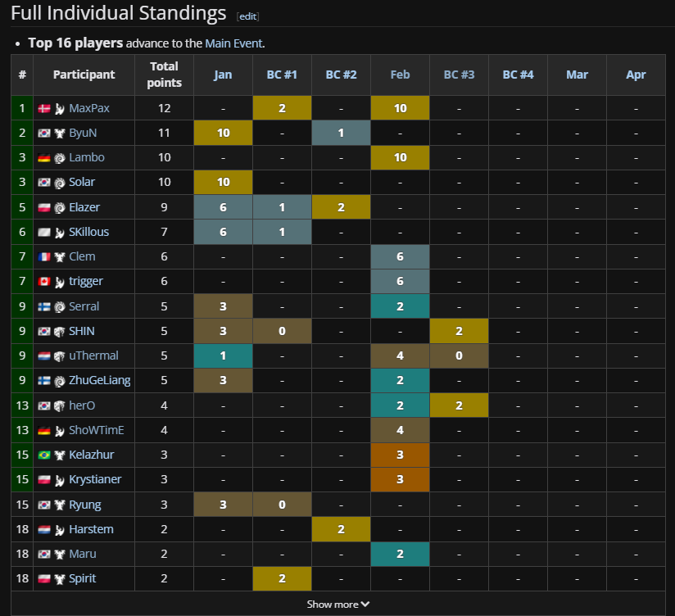This screenshot has height=616, width=675.
Task: Click race icon next to herO
Action: coord(60,405)
